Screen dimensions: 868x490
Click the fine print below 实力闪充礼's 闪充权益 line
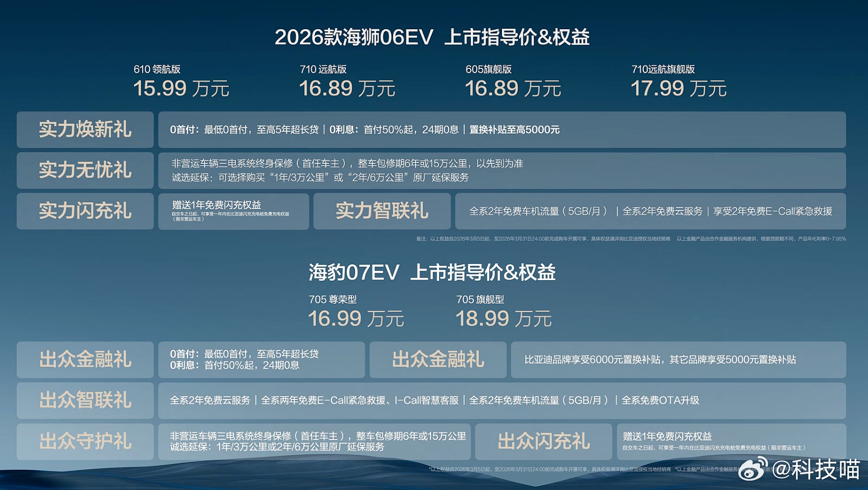click(230, 216)
